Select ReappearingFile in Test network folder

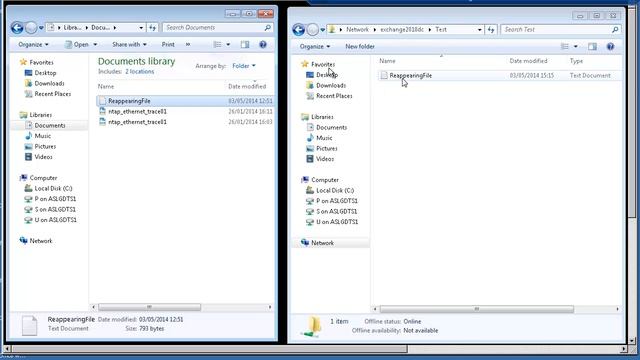pyautogui.click(x=500, y=76)
